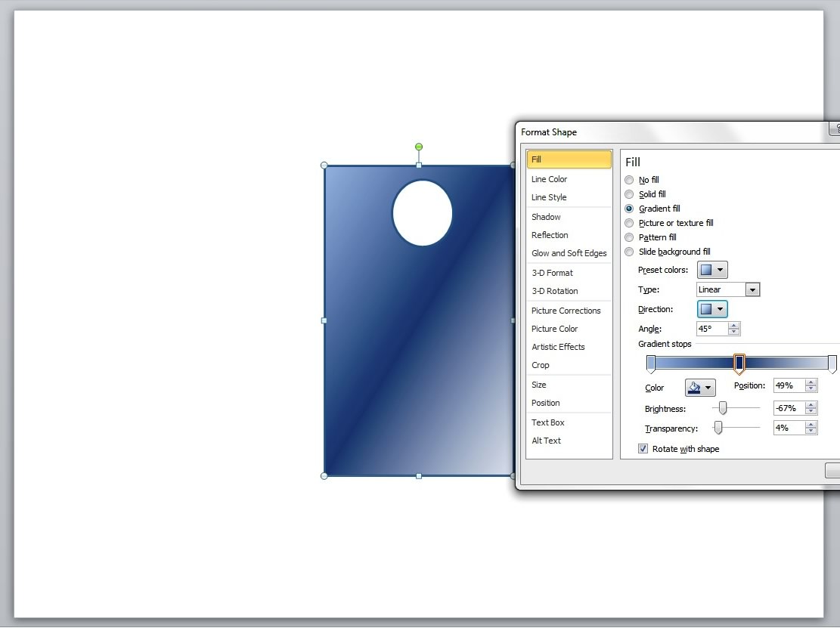Open the gradient Type dropdown
Screen dimensions: 840x628
click(x=752, y=289)
